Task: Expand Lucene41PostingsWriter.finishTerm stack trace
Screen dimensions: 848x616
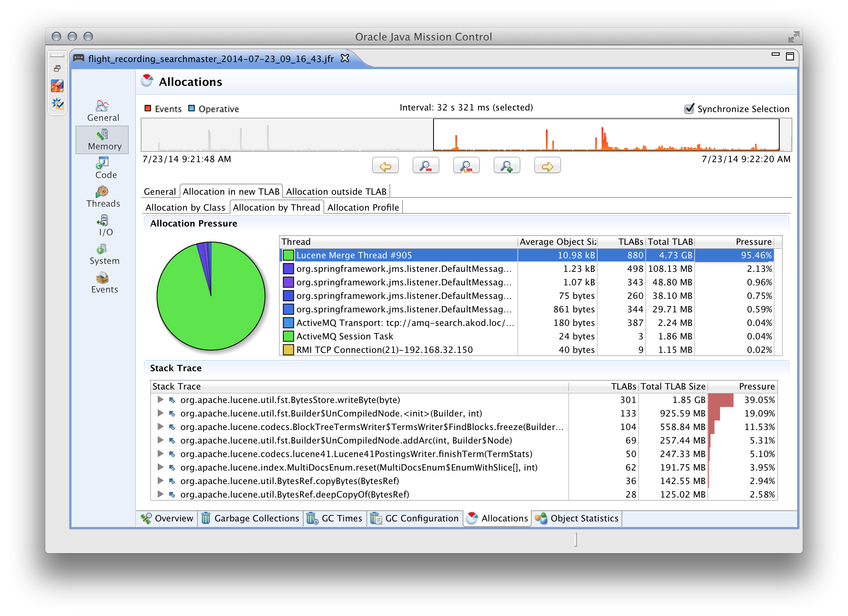Action: [x=160, y=453]
